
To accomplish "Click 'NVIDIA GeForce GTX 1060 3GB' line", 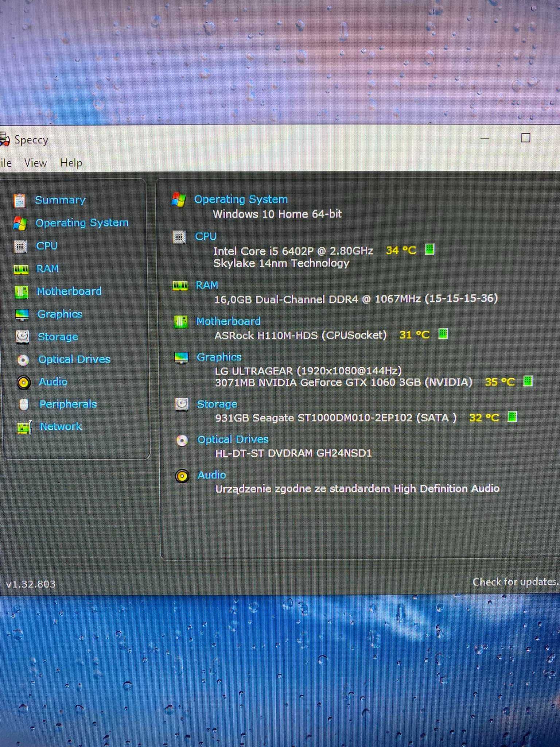I will 343,383.
